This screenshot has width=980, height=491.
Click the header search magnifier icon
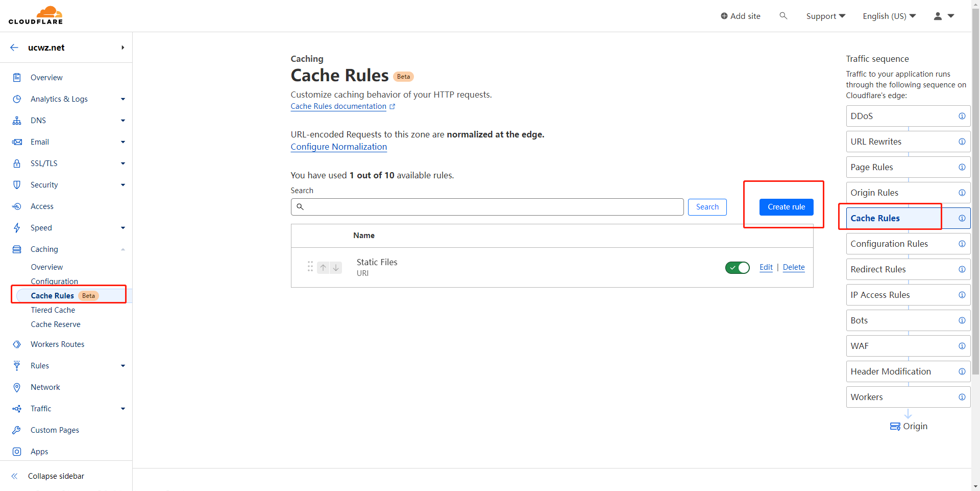[x=783, y=16]
